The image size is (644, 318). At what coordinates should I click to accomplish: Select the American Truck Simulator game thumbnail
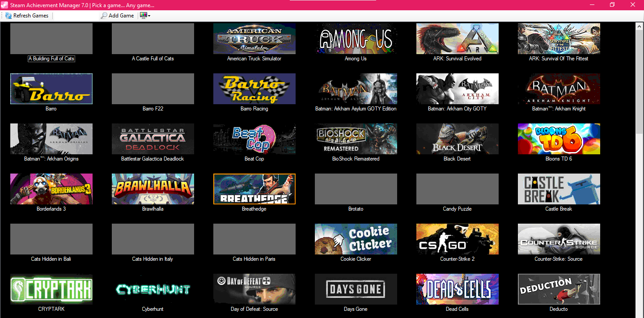point(254,39)
